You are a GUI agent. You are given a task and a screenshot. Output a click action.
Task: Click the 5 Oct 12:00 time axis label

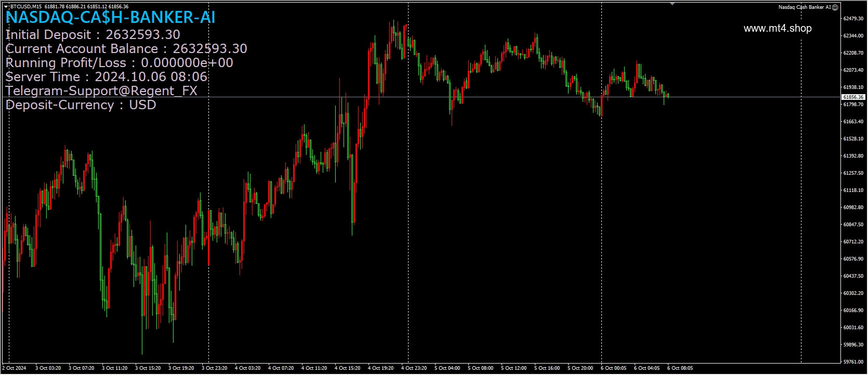coord(514,368)
